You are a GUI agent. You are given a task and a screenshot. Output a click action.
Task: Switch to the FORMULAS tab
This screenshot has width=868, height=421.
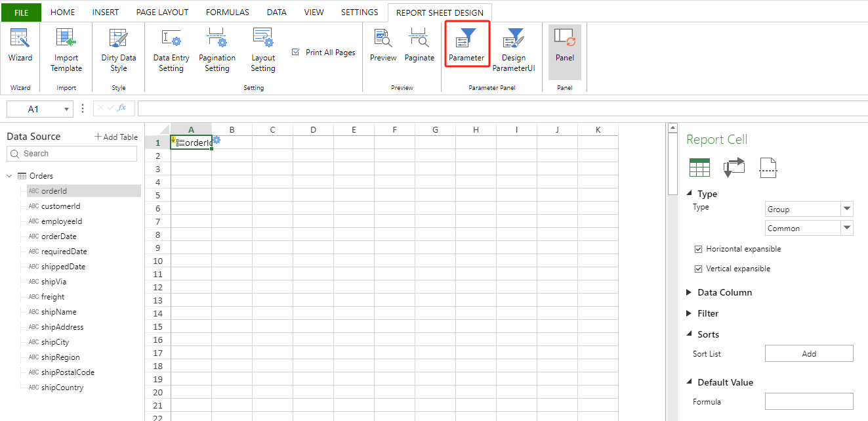[x=227, y=12]
